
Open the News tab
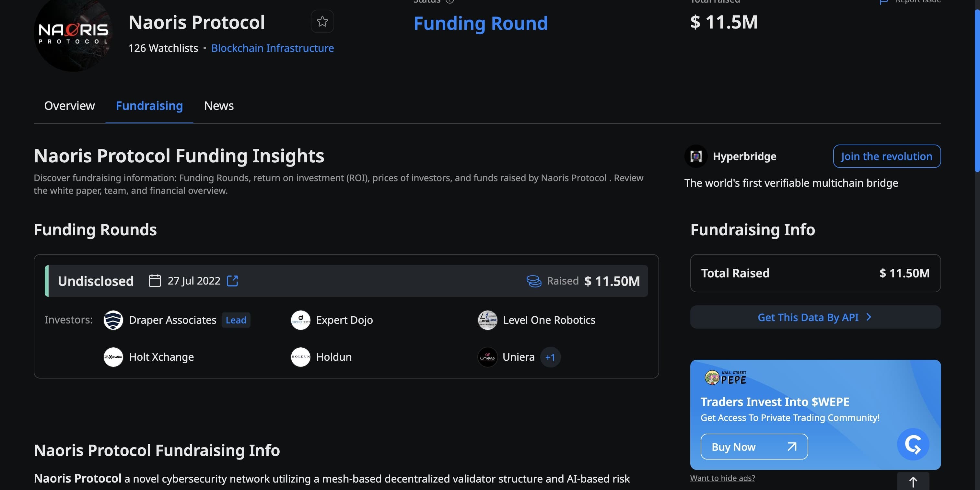point(219,105)
